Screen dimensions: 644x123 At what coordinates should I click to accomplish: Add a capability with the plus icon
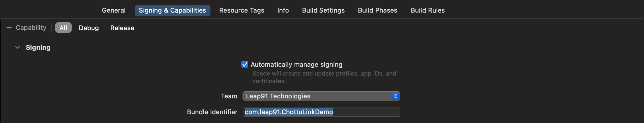tap(9, 28)
